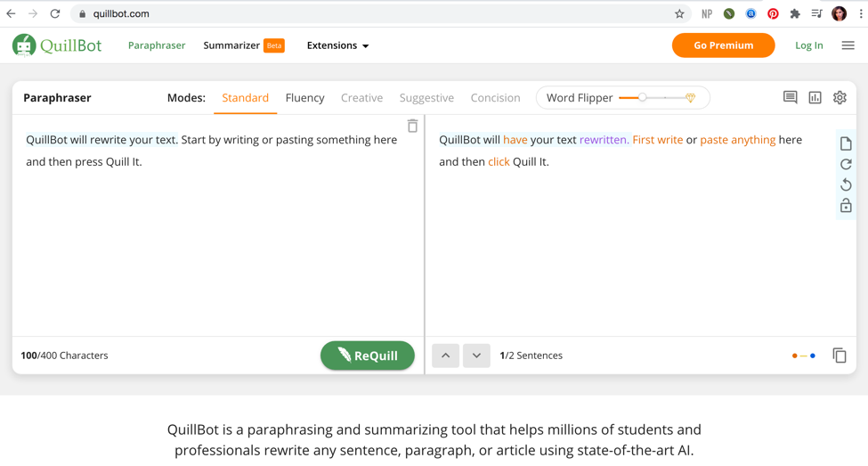868x466 pixels.
Task: Click the undo arrow icon in right sidebar
Action: click(846, 185)
